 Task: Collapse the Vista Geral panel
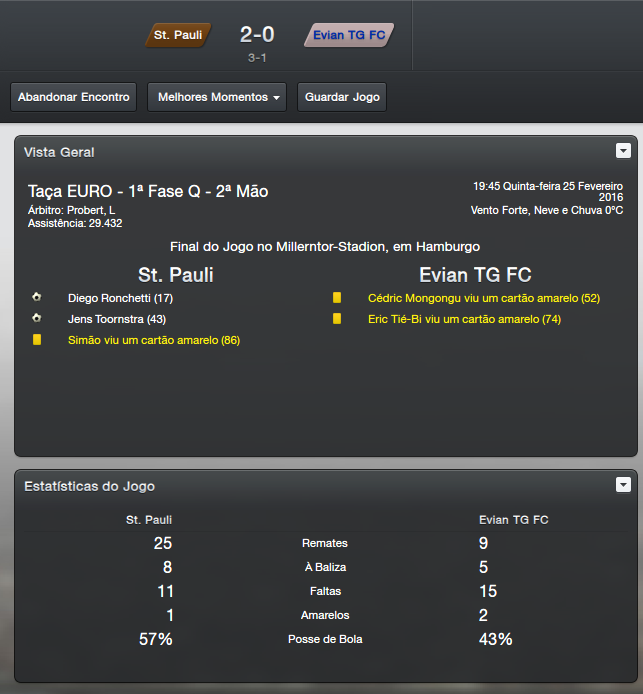[x=623, y=151]
